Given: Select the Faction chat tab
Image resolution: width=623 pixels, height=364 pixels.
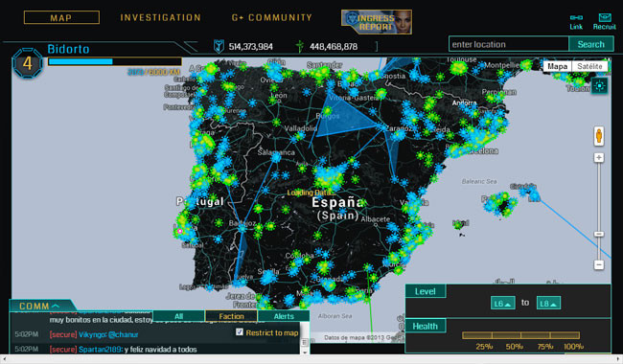Looking at the screenshot, I should (x=231, y=316).
